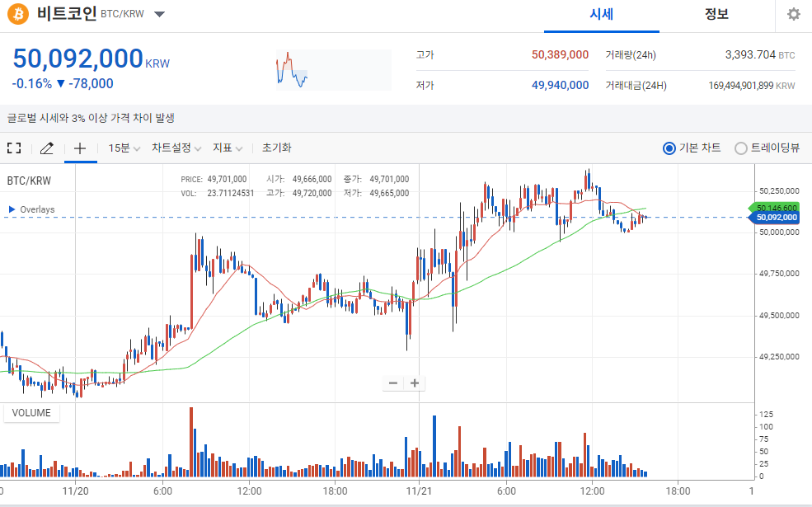812x507 pixels.
Task: Click the 49,500,000 price axis label
Action: pos(779,316)
